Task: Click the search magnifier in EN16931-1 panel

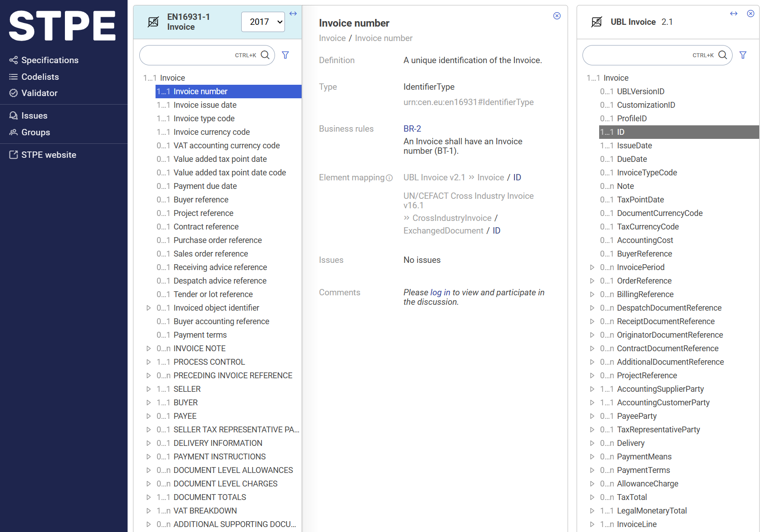Action: (x=266, y=55)
